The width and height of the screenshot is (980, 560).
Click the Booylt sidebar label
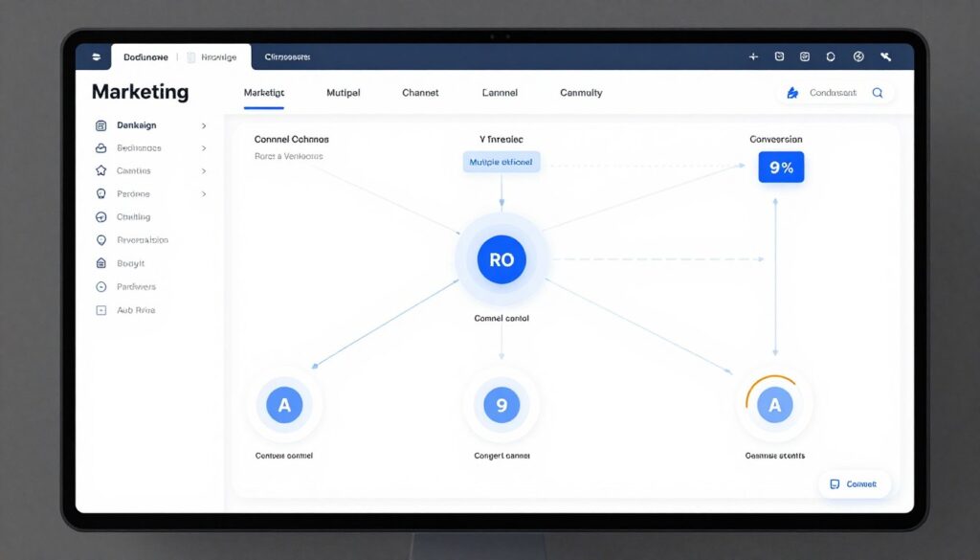(x=130, y=264)
